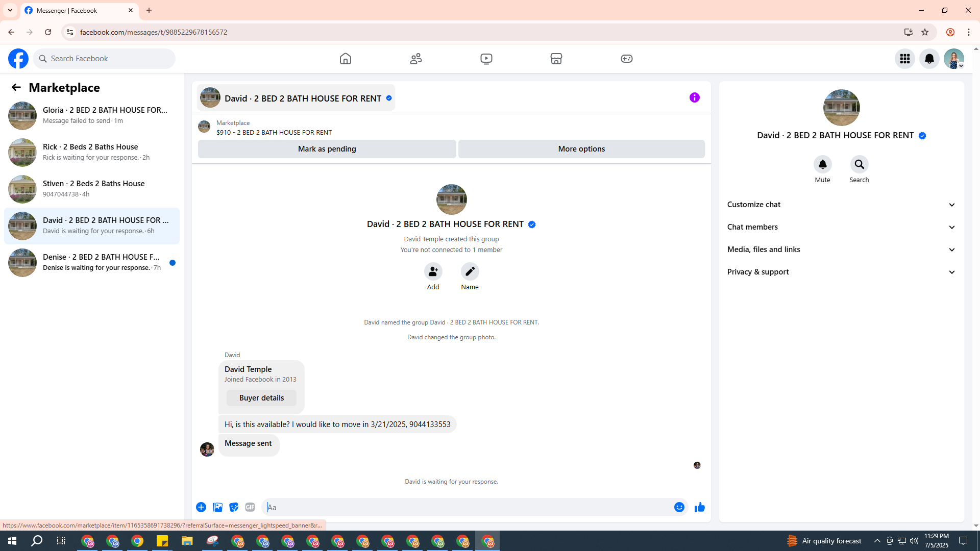Click the Buyer details button
Screen dimensions: 980x551
[x=261, y=398]
